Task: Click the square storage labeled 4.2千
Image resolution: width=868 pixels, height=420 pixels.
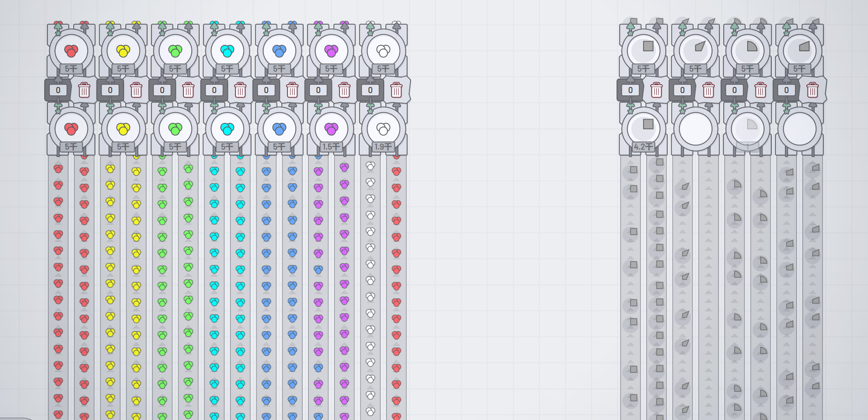Action: [643, 129]
